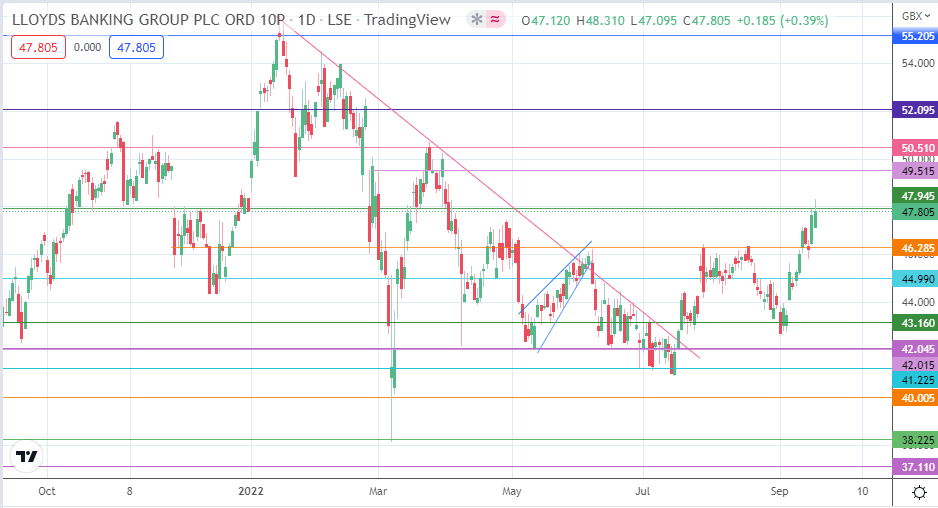Click the May label on time axis
This screenshot has width=938, height=508.
511,491
